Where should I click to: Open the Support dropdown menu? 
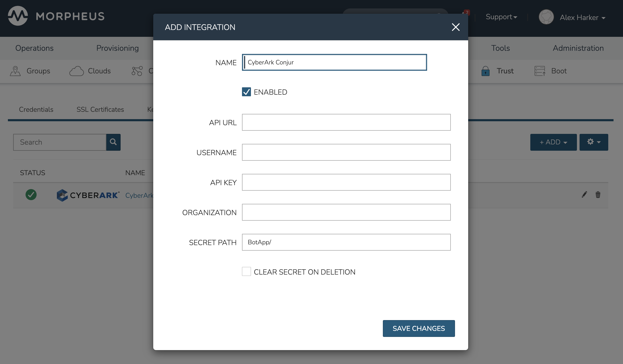pos(501,17)
